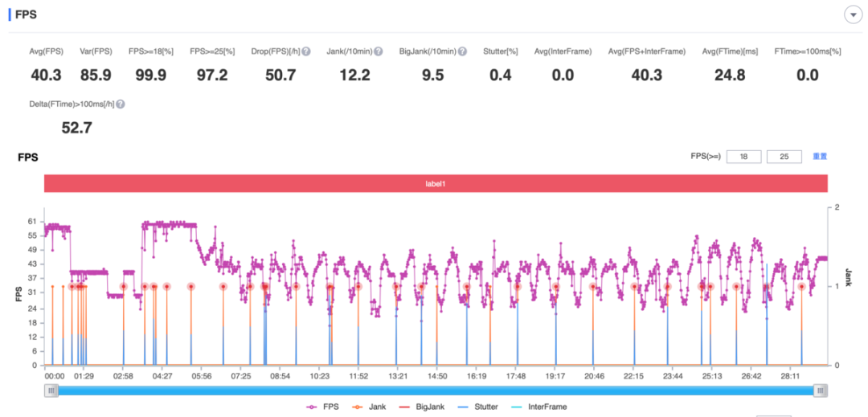Click the blue time range slider bar
Viewport: 868px width, 417px height.
[x=436, y=390]
